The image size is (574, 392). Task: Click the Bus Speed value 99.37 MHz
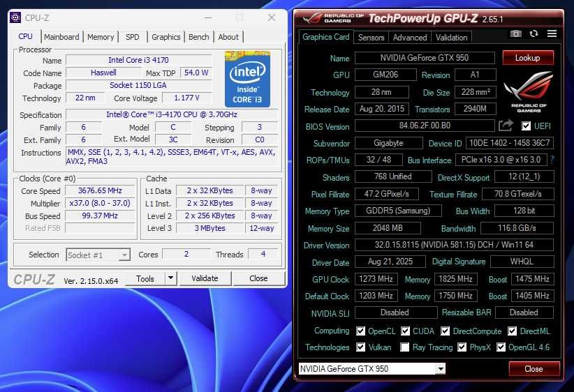(x=100, y=216)
